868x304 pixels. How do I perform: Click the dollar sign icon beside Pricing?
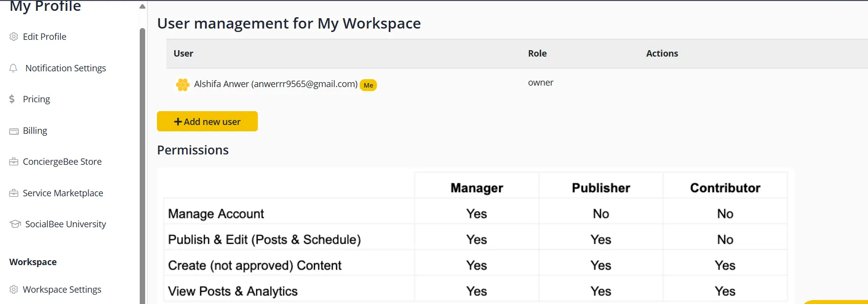point(12,99)
